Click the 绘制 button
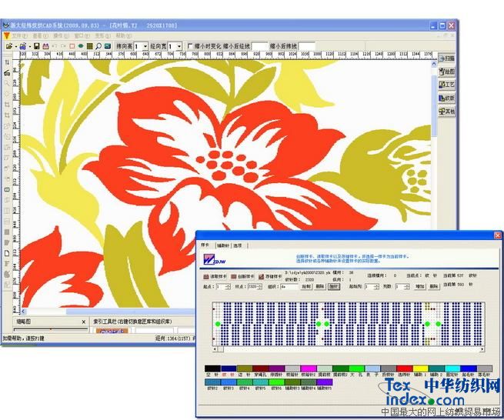This screenshot has height=420, width=504. tap(306, 286)
